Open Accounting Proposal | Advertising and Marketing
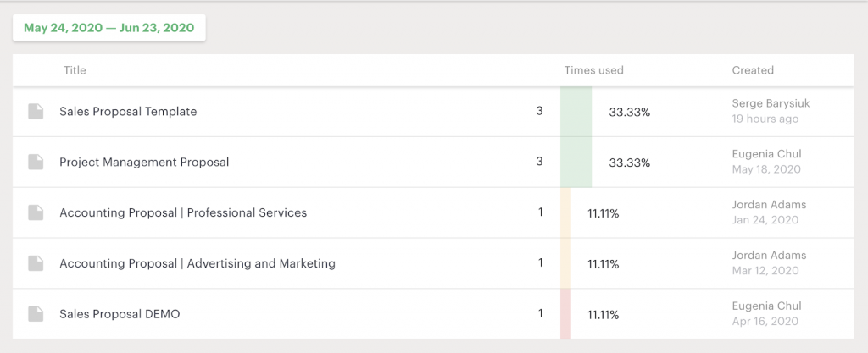 click(x=197, y=263)
